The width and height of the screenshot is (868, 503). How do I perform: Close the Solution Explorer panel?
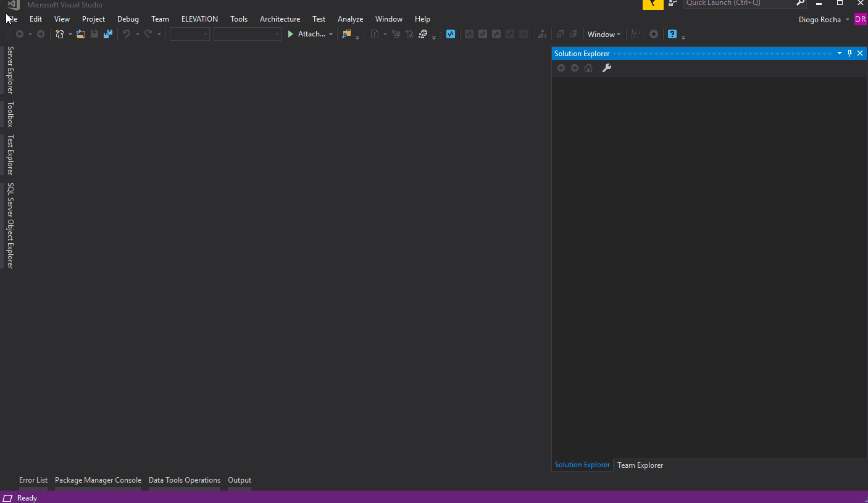tap(860, 53)
